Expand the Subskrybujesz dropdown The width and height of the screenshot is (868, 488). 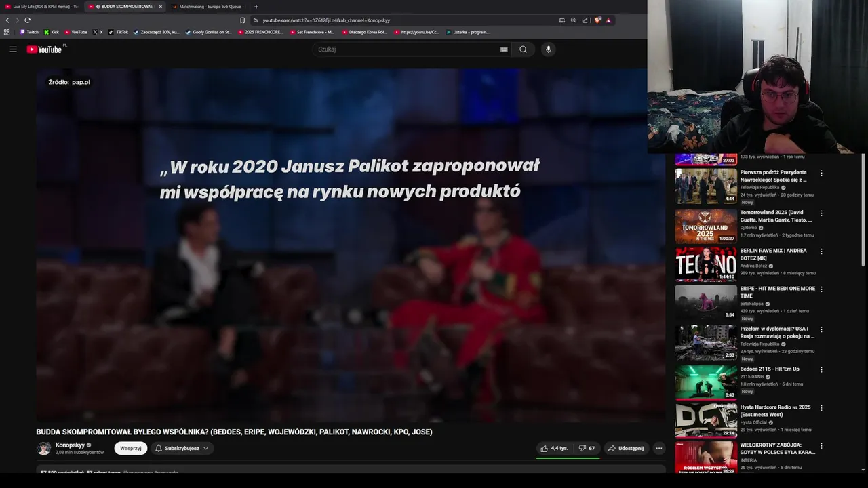coord(181,448)
